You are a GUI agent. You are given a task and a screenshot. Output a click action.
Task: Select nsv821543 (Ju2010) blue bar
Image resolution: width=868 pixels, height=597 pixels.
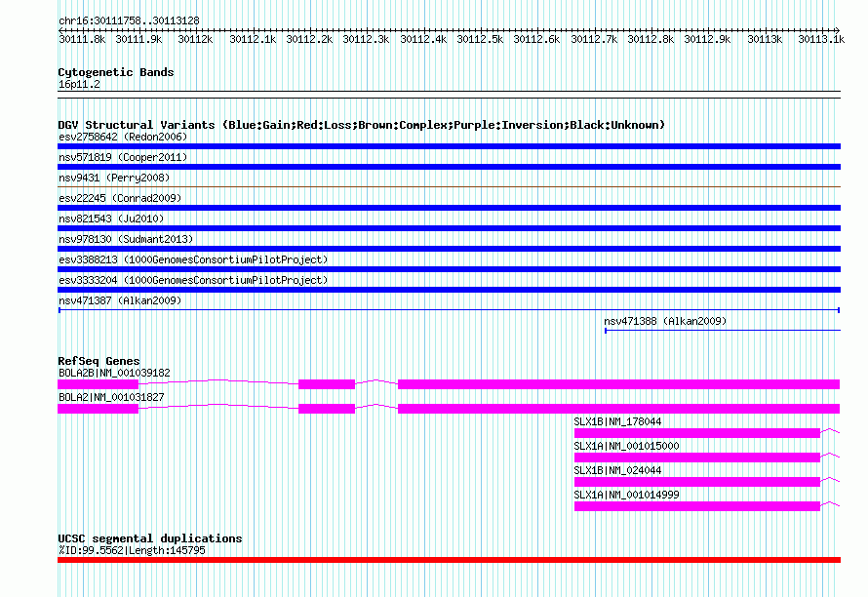pos(449,228)
